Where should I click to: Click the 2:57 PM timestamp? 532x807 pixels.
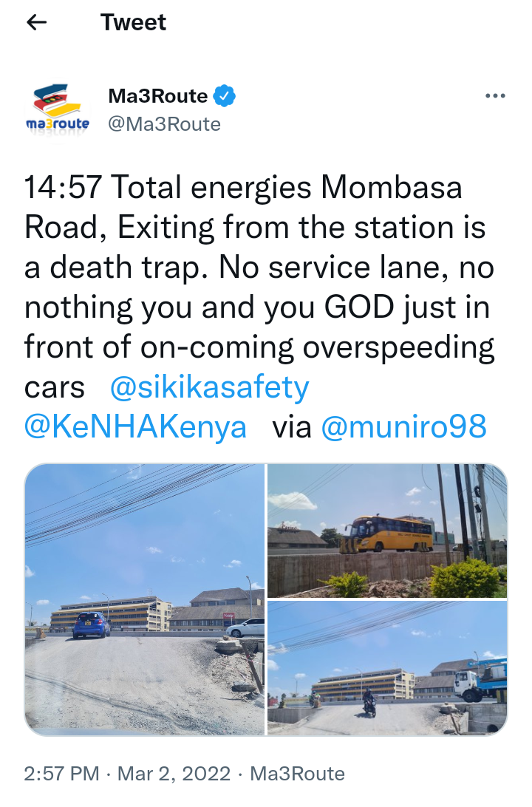coord(62,774)
